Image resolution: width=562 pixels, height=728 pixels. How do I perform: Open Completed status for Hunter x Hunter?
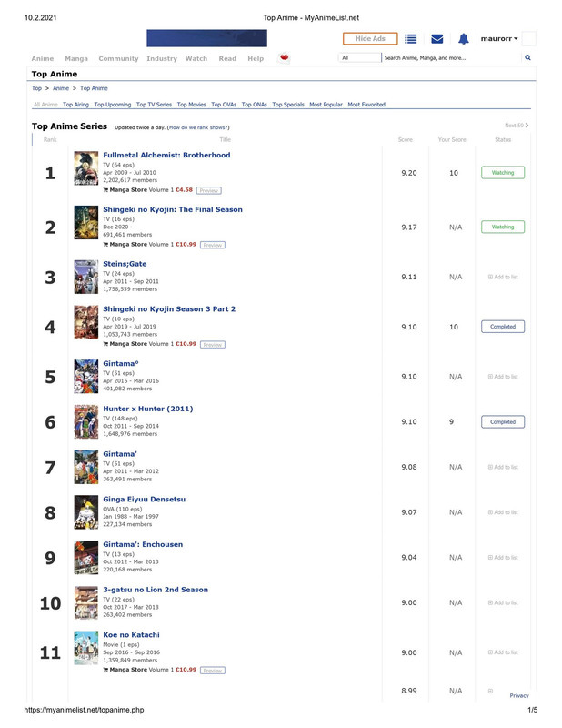(503, 422)
